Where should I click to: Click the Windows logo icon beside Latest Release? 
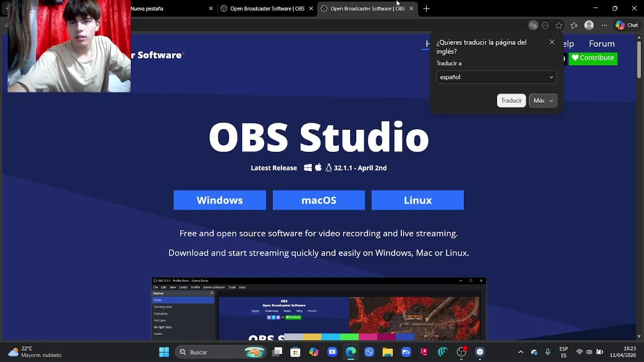click(308, 168)
